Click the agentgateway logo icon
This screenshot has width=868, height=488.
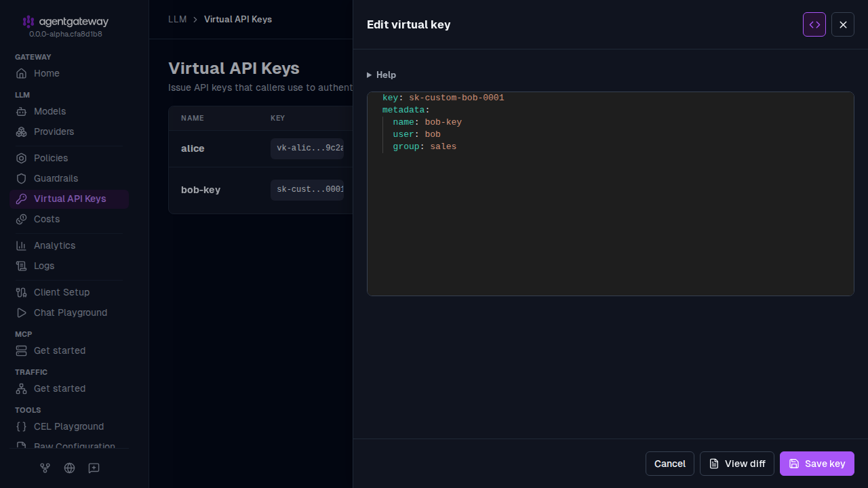click(x=28, y=22)
